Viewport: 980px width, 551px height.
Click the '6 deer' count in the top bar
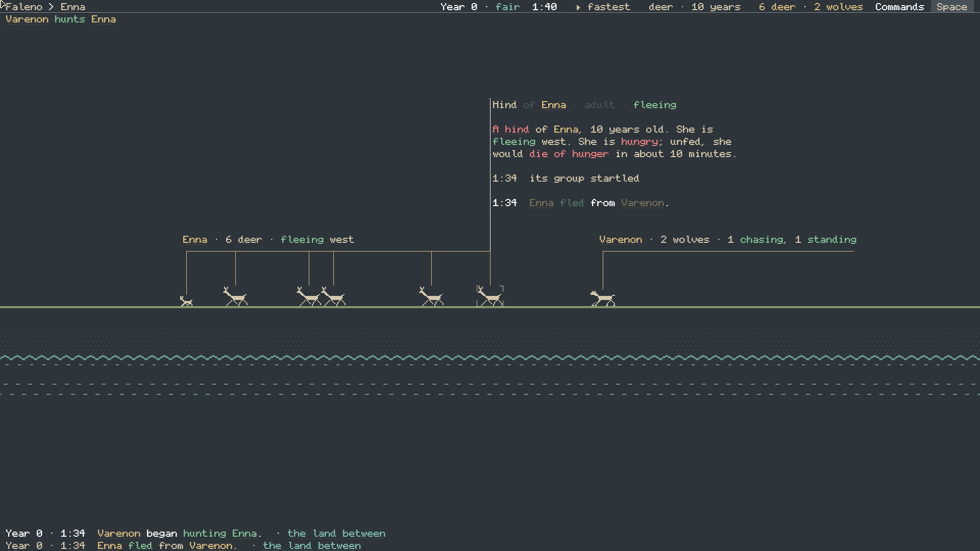click(777, 7)
